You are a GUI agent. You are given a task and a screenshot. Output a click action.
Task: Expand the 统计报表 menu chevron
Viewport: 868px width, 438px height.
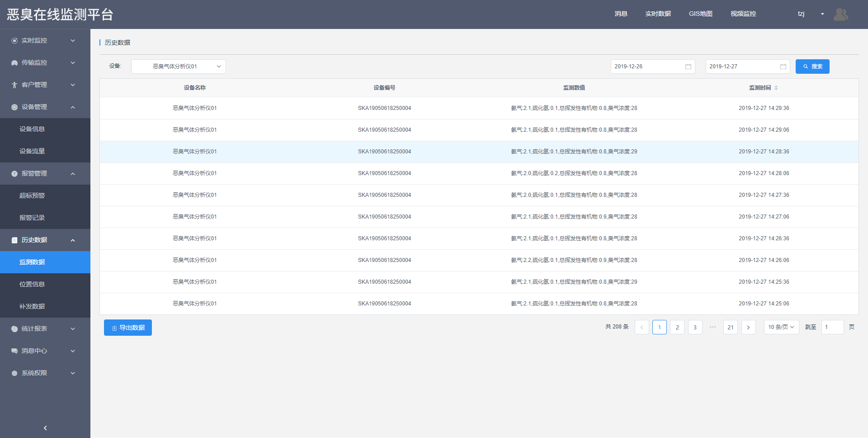(x=73, y=329)
